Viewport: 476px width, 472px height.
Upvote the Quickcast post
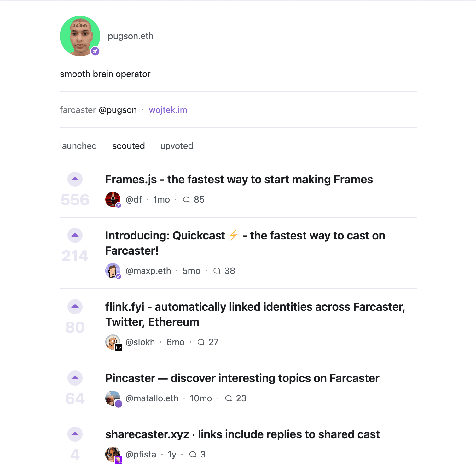(75, 235)
